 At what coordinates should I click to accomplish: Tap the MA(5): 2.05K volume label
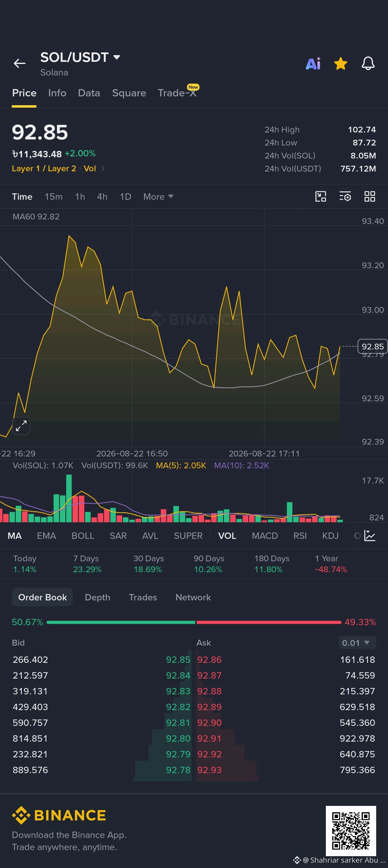(x=181, y=465)
